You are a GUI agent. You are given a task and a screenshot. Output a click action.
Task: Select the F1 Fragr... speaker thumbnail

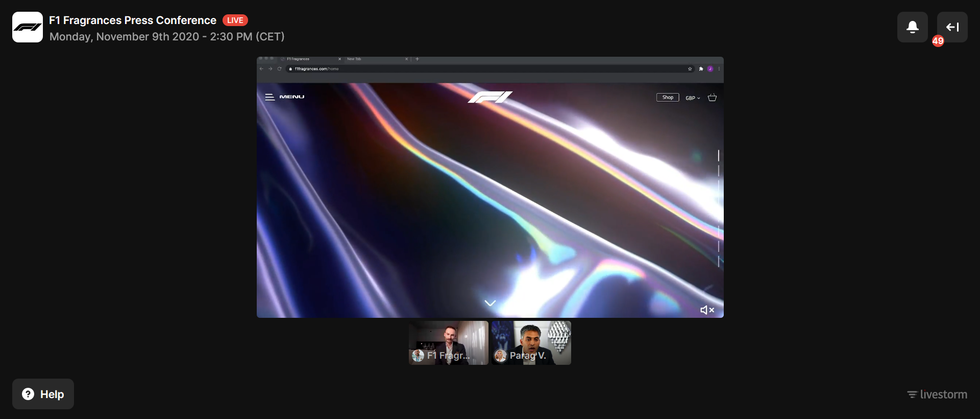click(x=449, y=343)
